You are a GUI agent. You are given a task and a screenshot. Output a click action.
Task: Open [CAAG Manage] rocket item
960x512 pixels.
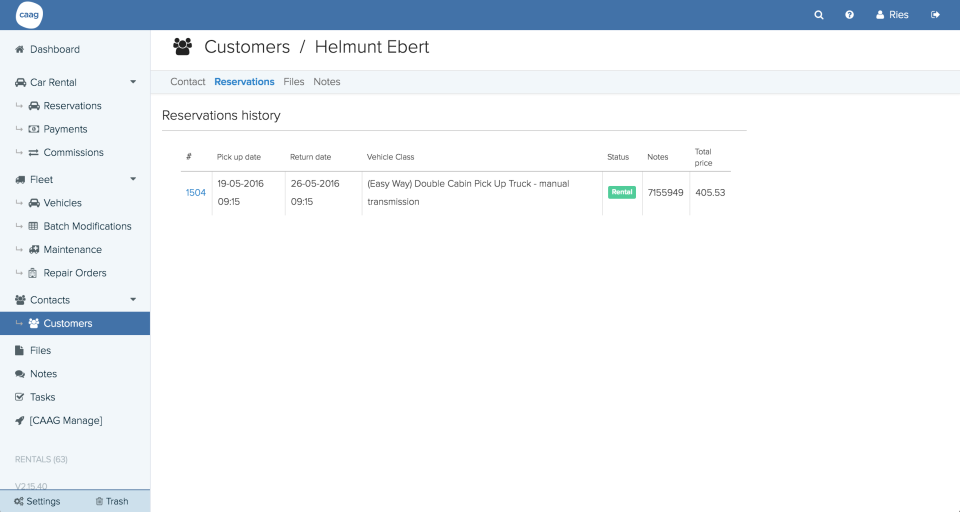pyautogui.click(x=65, y=421)
